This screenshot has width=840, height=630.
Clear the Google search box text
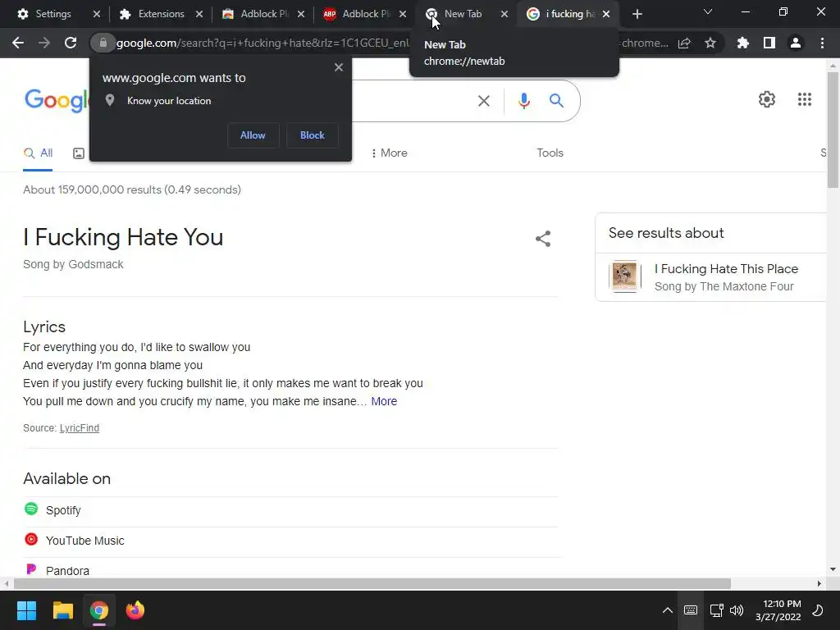click(x=484, y=101)
